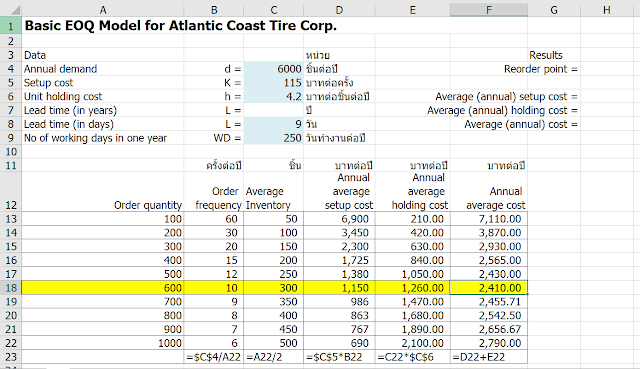Select column F header

pyautogui.click(x=489, y=10)
